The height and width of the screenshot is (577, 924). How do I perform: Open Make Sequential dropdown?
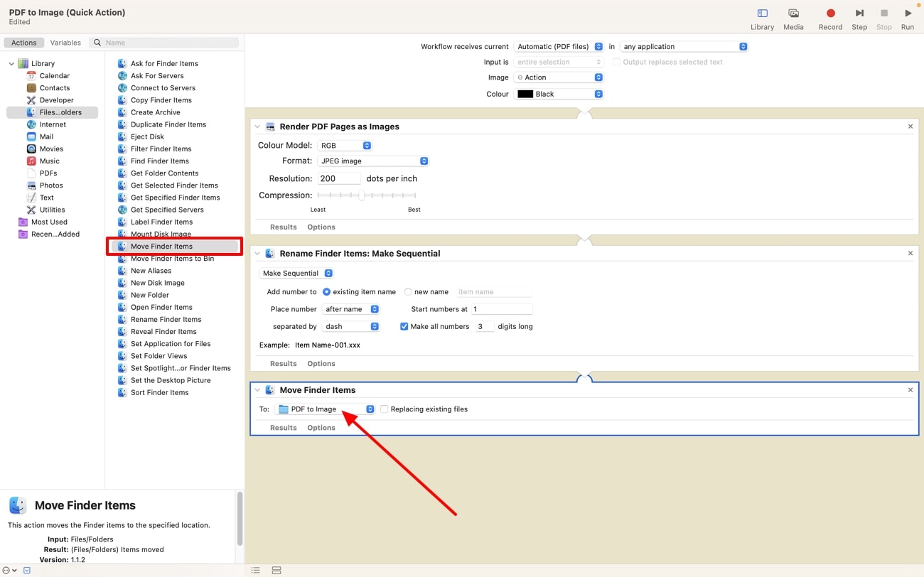click(296, 274)
